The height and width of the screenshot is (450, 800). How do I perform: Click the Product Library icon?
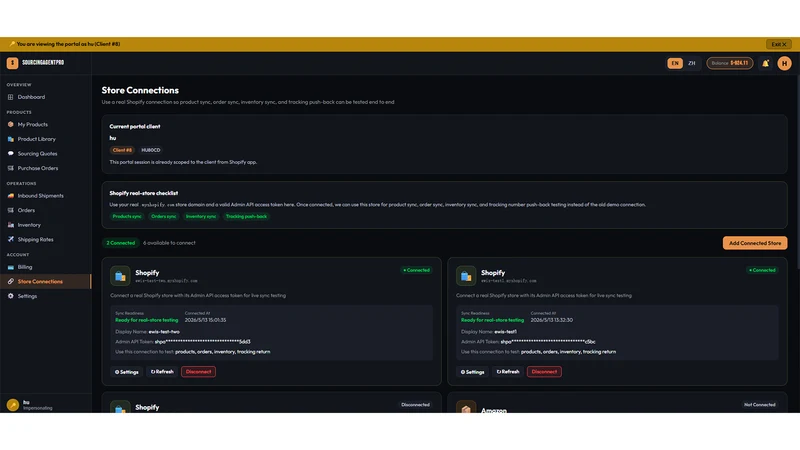11,139
